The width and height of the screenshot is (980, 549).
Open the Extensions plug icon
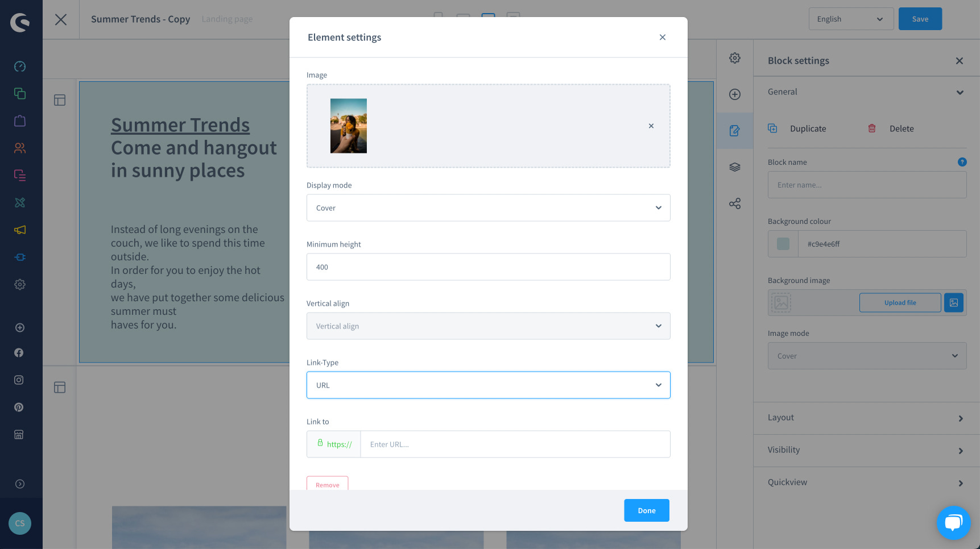pos(20,257)
